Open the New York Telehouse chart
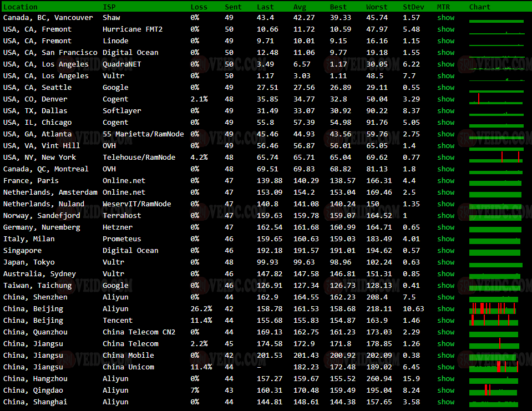This screenshot has height=411, width=532. [496, 158]
